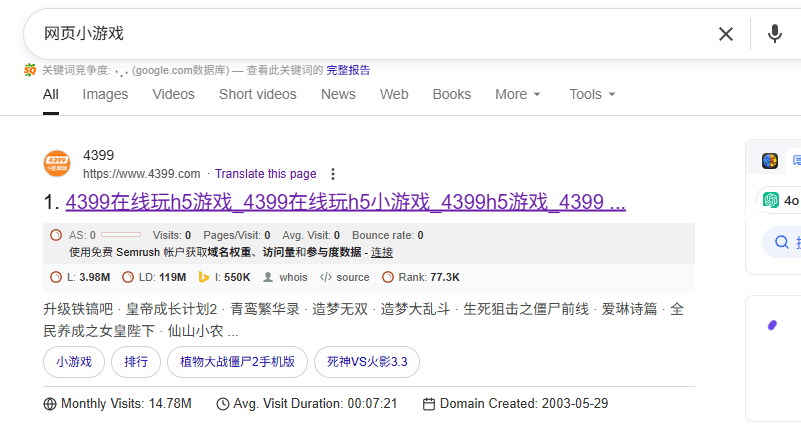Click Translate this page link
Screen dimensions: 801x444
tap(266, 174)
